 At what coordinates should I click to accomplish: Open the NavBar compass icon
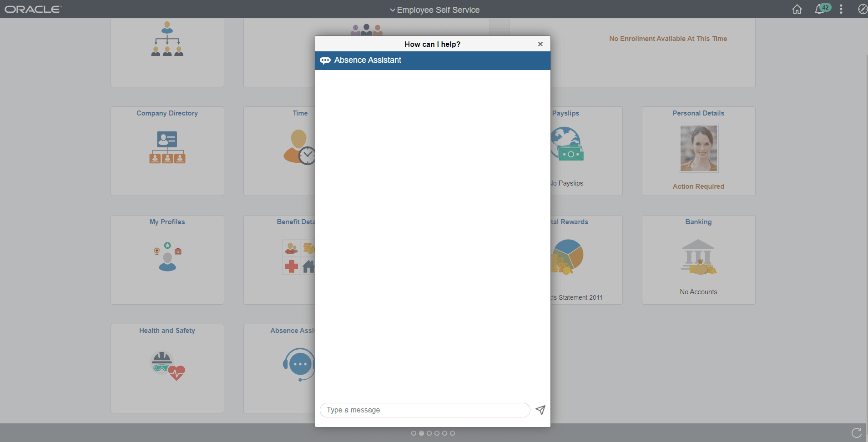tap(862, 9)
